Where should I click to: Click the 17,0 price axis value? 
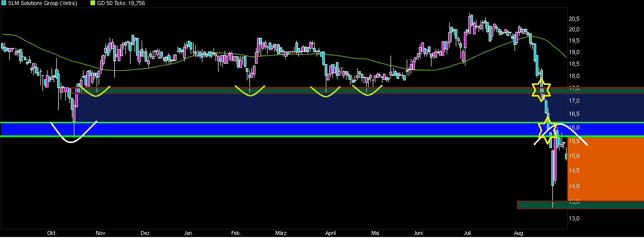pos(574,101)
